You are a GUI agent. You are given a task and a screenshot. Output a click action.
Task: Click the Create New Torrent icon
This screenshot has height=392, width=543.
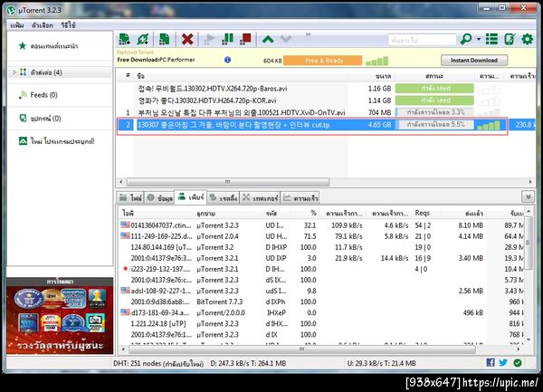[164, 39]
